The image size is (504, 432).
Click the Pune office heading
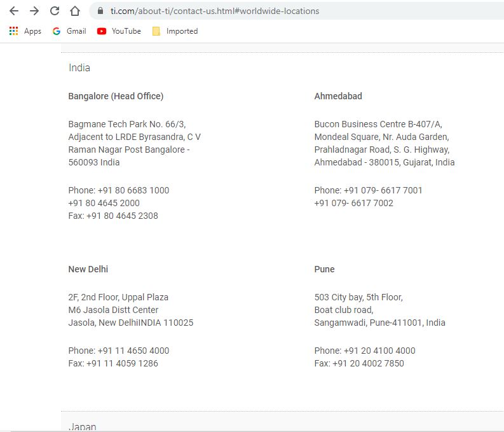click(x=324, y=269)
